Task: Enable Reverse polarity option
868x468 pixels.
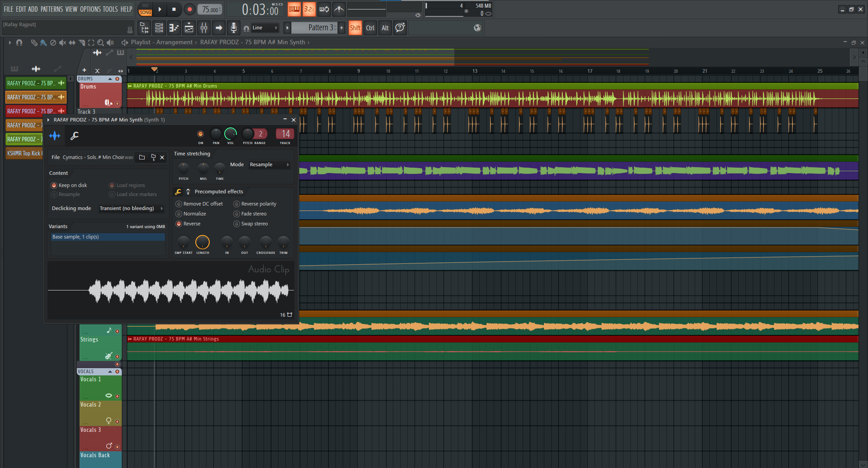Action: (236, 204)
